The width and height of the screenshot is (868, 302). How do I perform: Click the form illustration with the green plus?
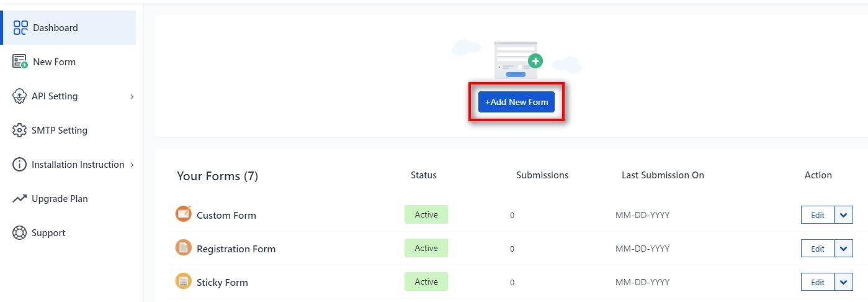click(x=517, y=60)
